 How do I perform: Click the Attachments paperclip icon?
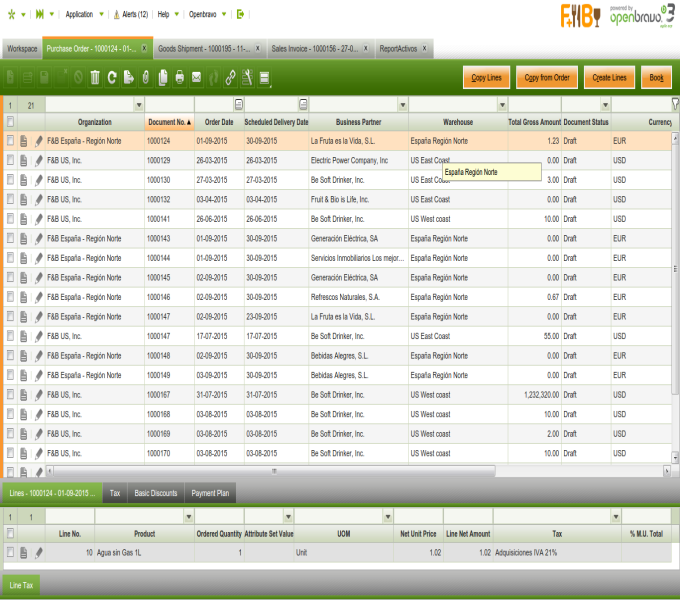pyautogui.click(x=146, y=77)
